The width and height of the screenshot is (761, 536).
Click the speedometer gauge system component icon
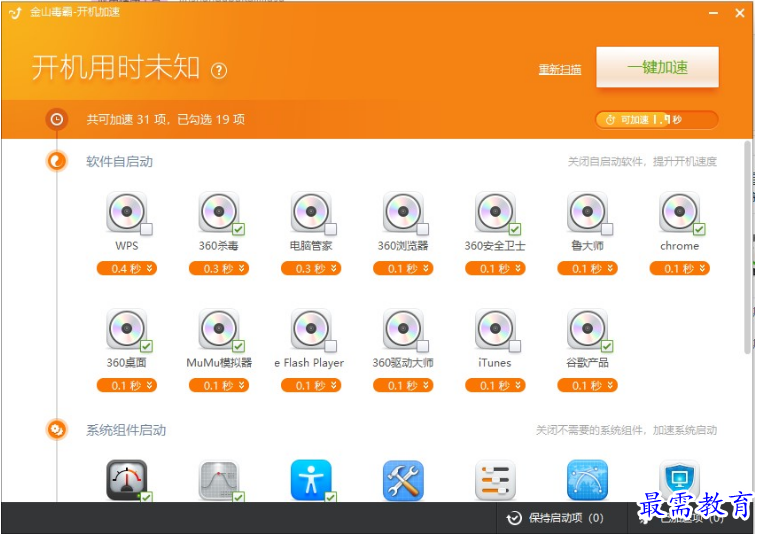tap(127, 480)
